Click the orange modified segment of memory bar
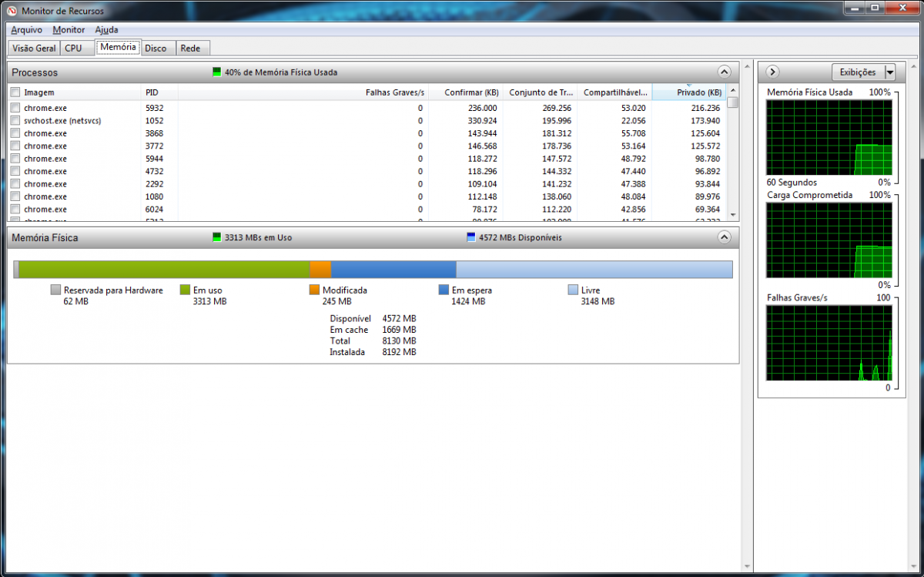 [x=320, y=269]
